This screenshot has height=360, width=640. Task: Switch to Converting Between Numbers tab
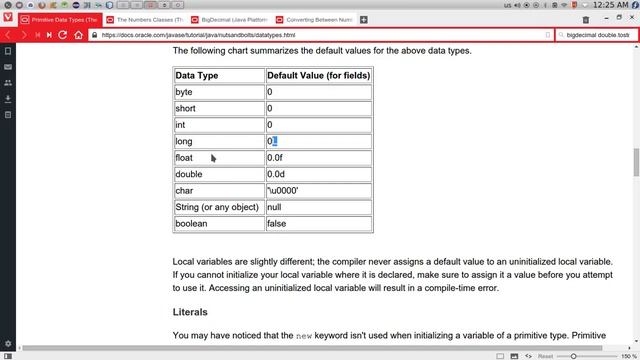point(315,20)
